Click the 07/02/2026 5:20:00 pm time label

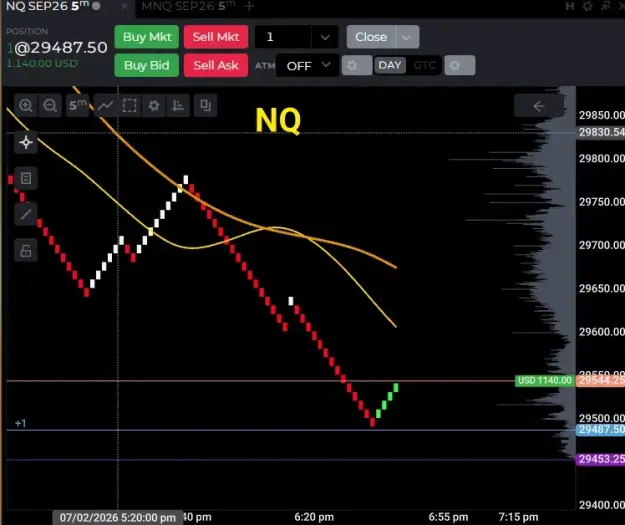point(118,517)
